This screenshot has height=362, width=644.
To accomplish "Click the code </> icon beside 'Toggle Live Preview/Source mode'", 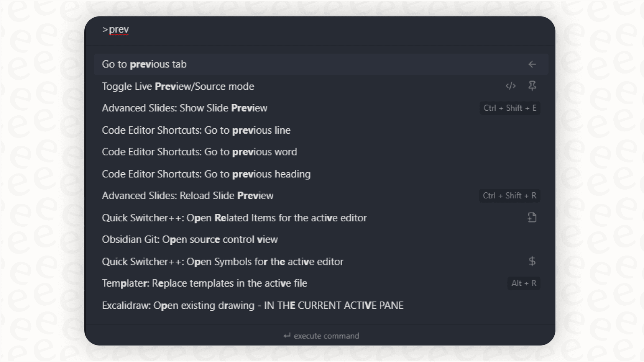I will (510, 86).
